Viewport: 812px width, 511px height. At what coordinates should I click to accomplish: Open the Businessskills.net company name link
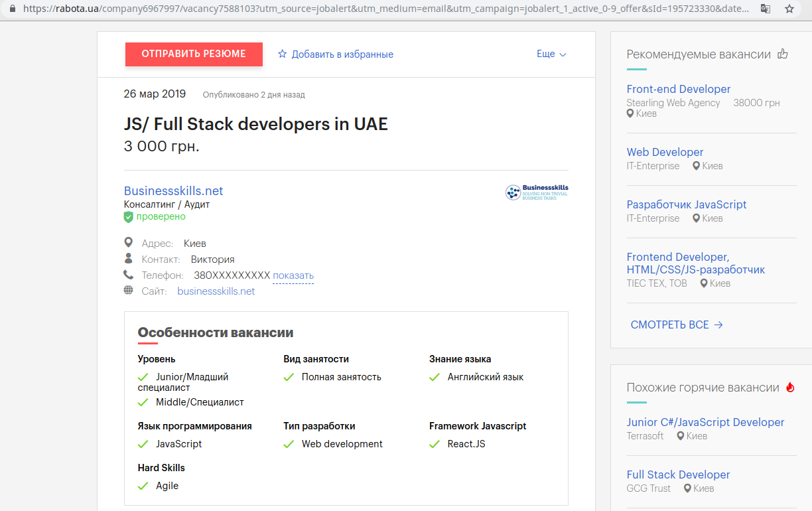173,191
